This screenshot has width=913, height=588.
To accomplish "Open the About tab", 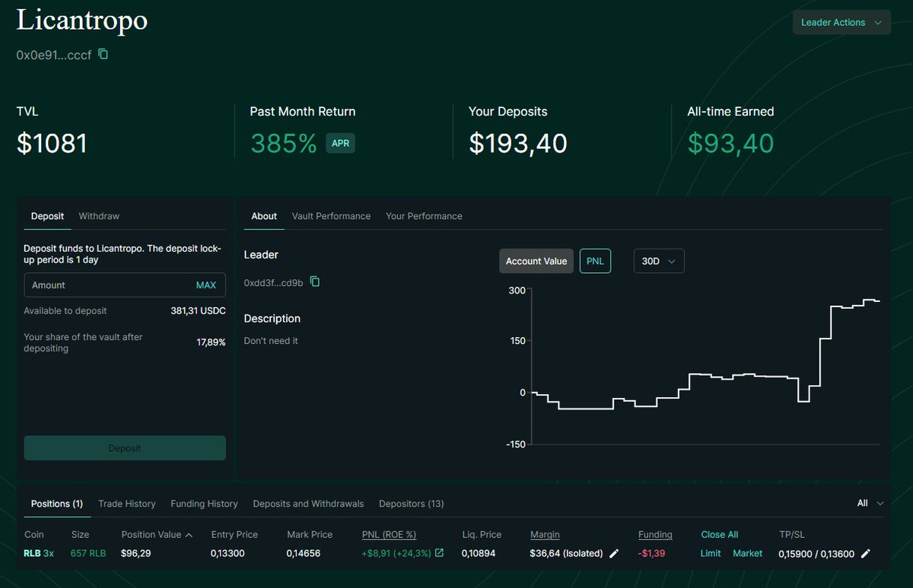I will click(264, 216).
